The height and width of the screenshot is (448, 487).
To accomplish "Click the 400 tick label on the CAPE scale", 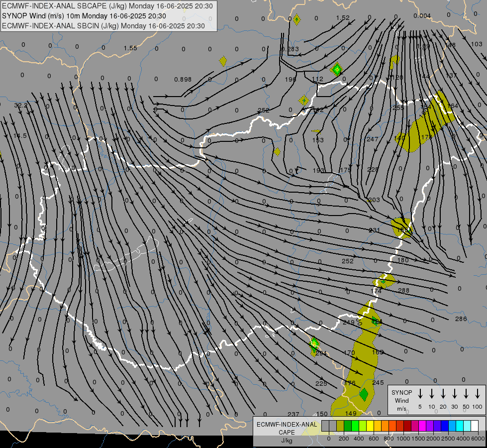I will click(x=359, y=439).
